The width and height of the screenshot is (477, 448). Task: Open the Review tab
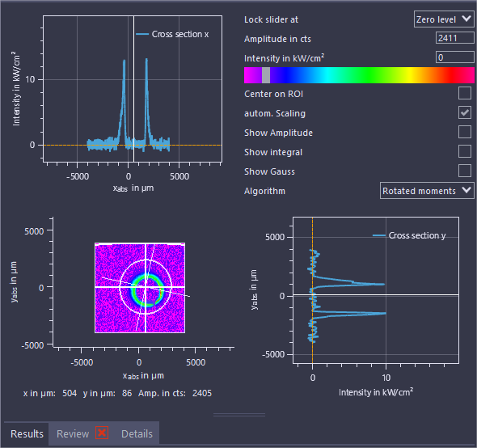pos(73,433)
